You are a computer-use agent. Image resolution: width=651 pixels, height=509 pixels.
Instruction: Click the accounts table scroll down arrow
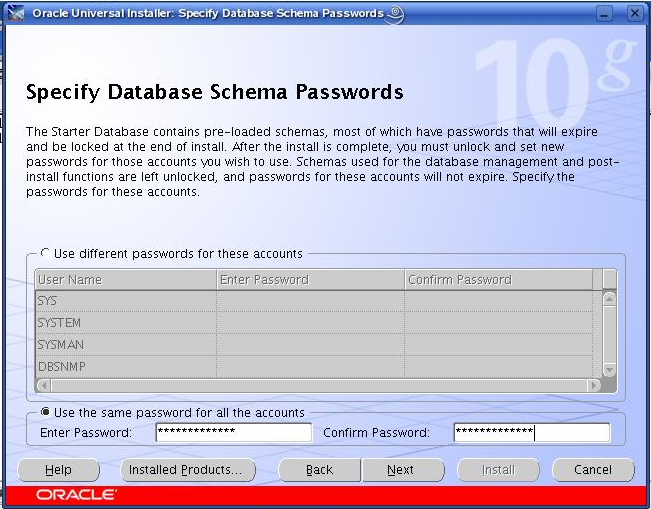pos(609,367)
